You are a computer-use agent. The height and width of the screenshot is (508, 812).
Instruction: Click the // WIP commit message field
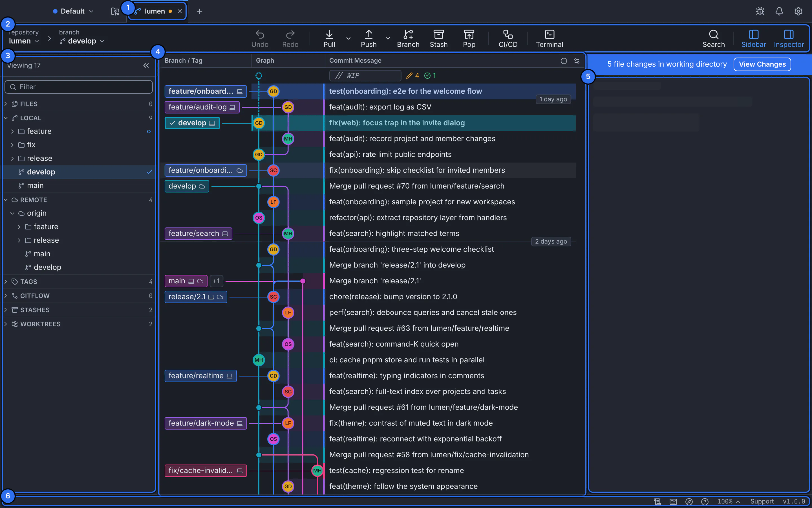pos(365,76)
